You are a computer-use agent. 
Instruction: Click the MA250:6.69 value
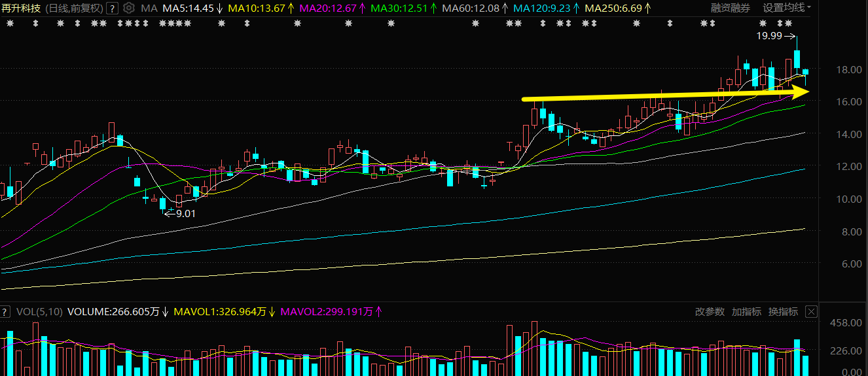point(613,9)
